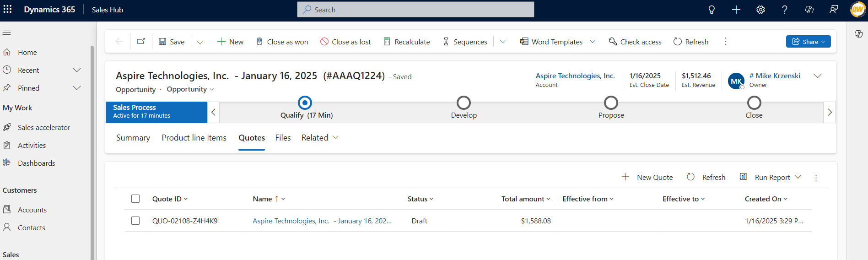Select the Develop stage circle
The height and width of the screenshot is (260, 868).
(464, 103)
